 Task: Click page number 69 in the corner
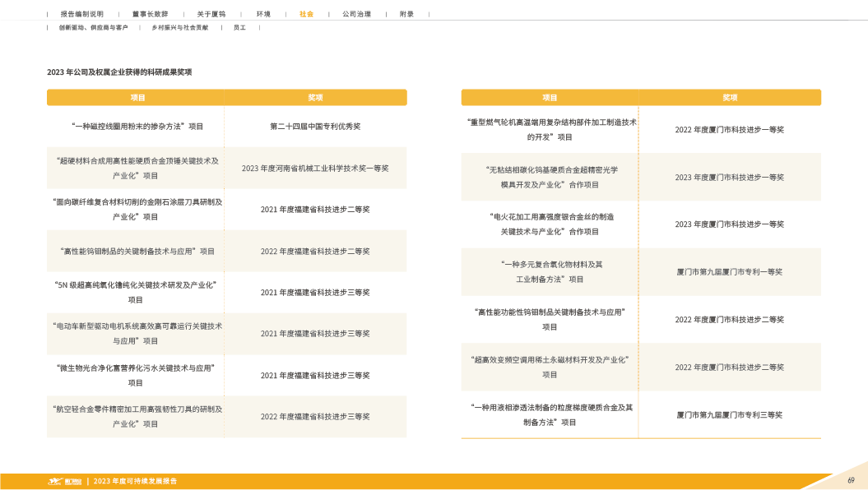click(x=851, y=480)
